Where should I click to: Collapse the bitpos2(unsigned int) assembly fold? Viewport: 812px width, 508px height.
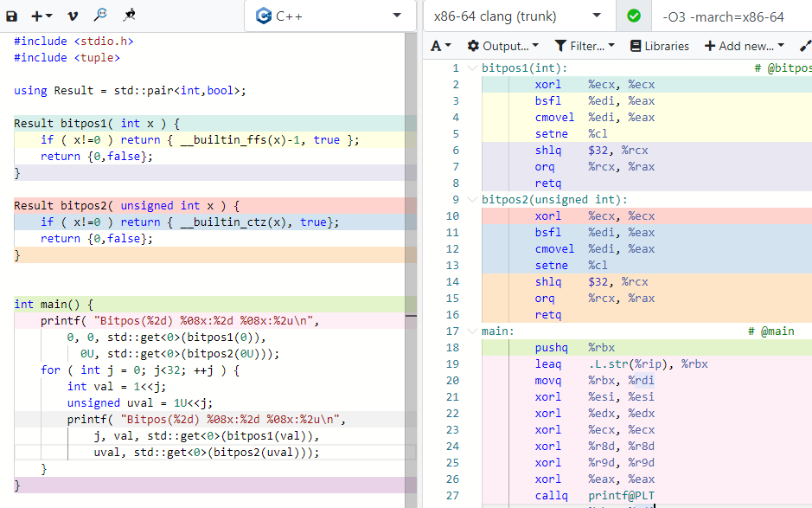[x=472, y=200]
